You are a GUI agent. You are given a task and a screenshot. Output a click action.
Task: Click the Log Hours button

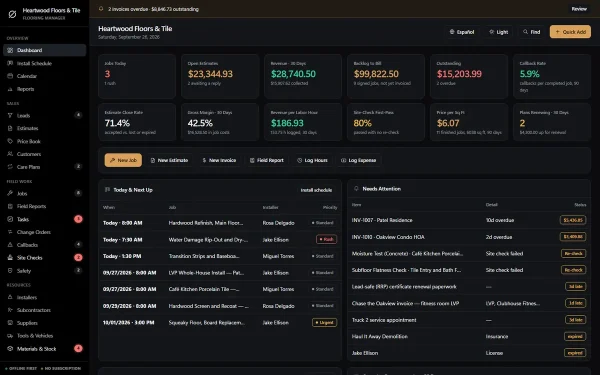pos(312,160)
